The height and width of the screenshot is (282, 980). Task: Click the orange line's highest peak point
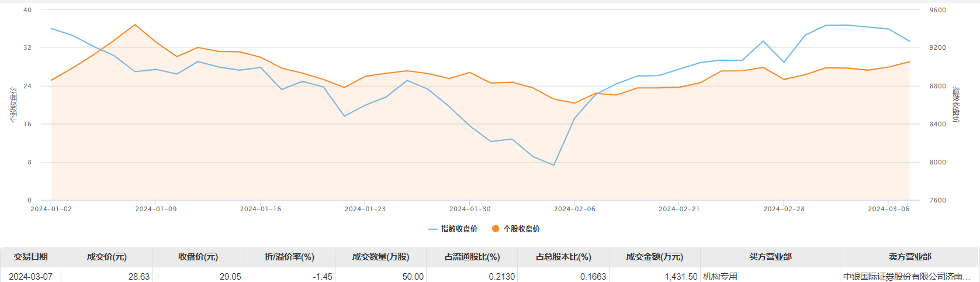135,25
